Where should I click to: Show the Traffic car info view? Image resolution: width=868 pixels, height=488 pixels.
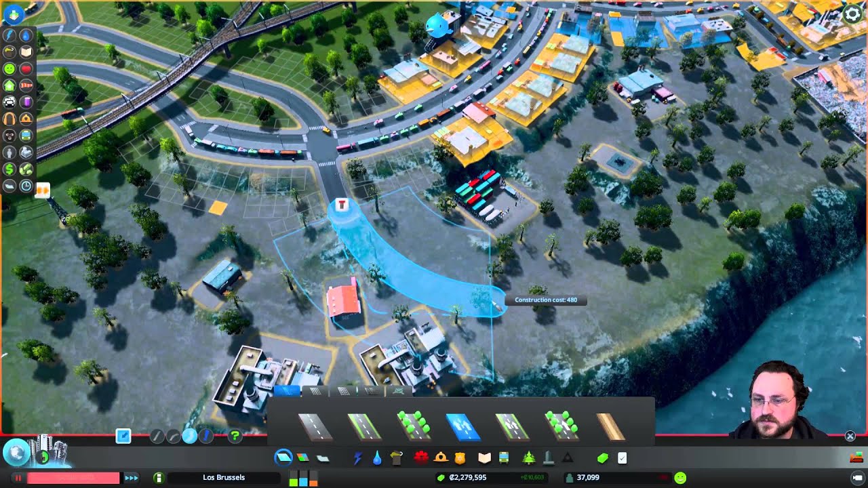[9, 102]
